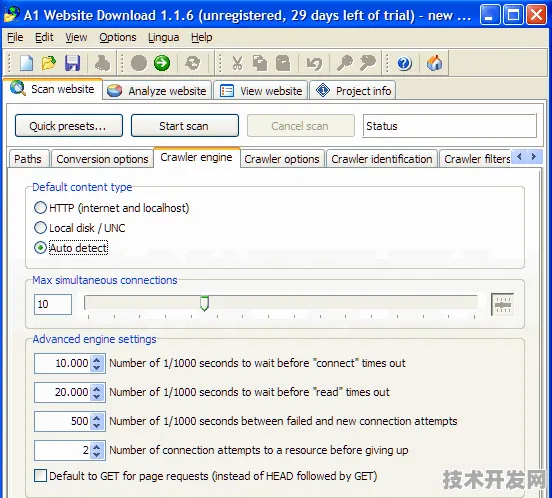
Task: Decrease the connect timeout value spinner
Action: [x=97, y=368]
